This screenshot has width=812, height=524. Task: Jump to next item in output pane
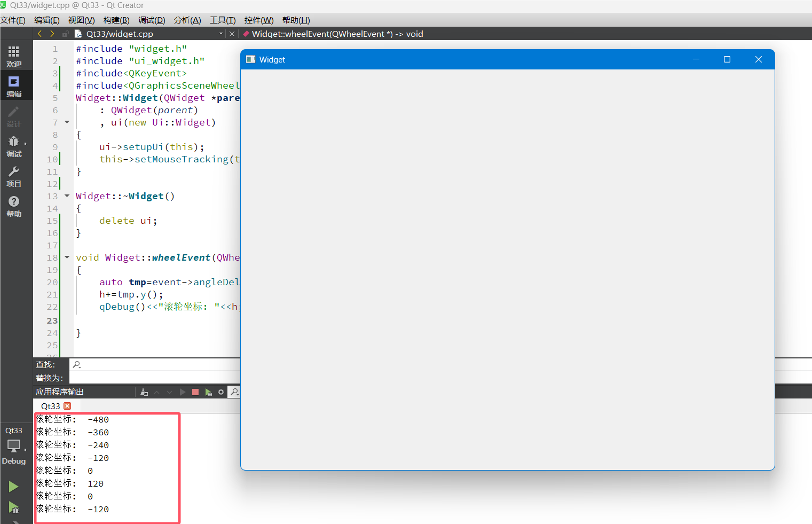170,392
